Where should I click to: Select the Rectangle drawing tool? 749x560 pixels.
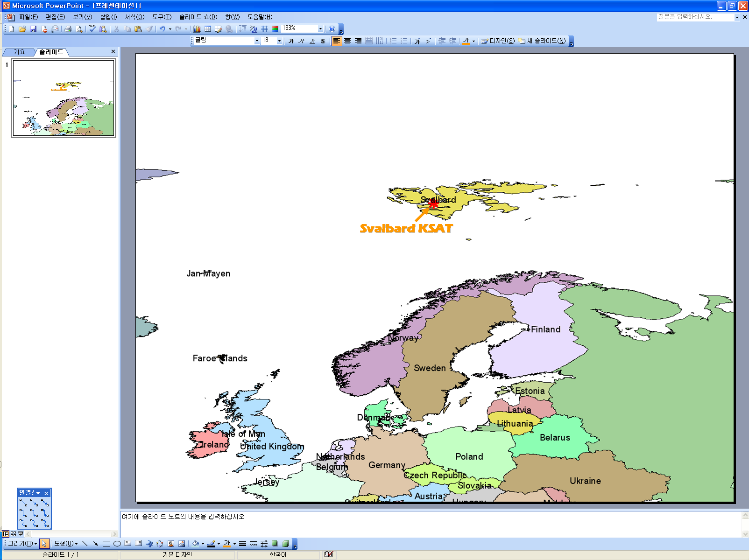(106, 544)
